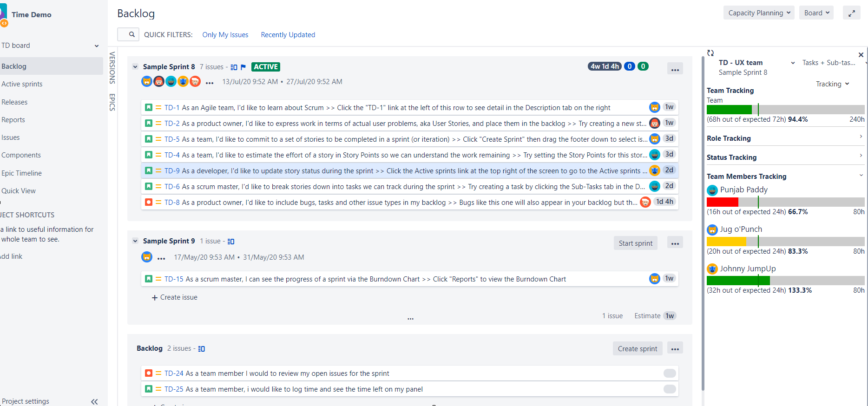Click the assignee avatar on TD-15 row

pos(655,279)
